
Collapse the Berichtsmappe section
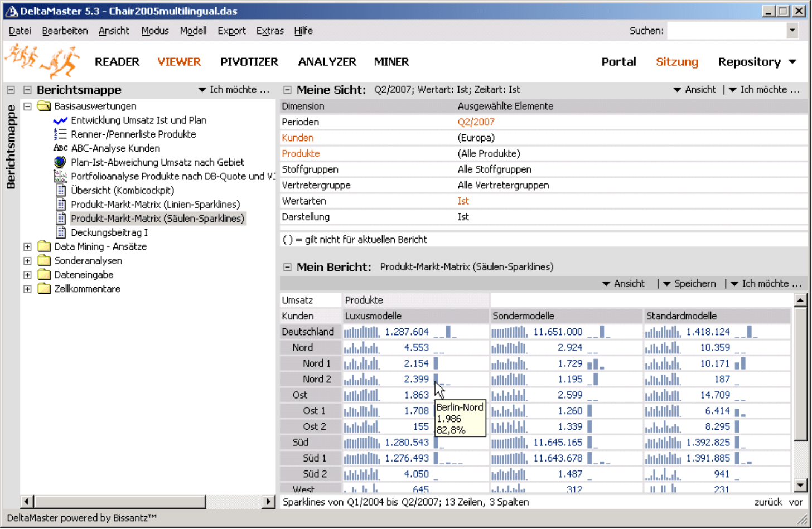(27, 90)
